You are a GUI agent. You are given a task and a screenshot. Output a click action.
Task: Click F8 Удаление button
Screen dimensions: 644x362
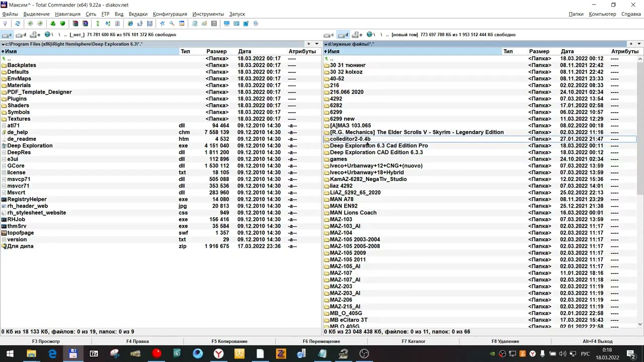pos(505,341)
